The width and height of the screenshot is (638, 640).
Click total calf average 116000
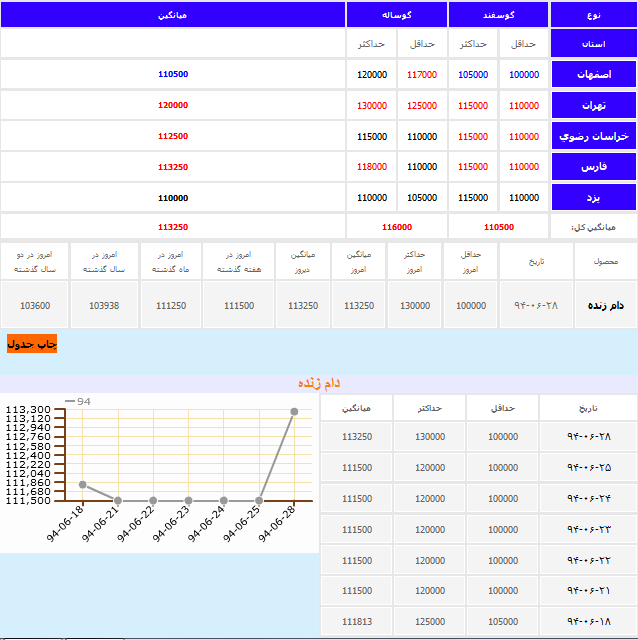tap(397, 227)
